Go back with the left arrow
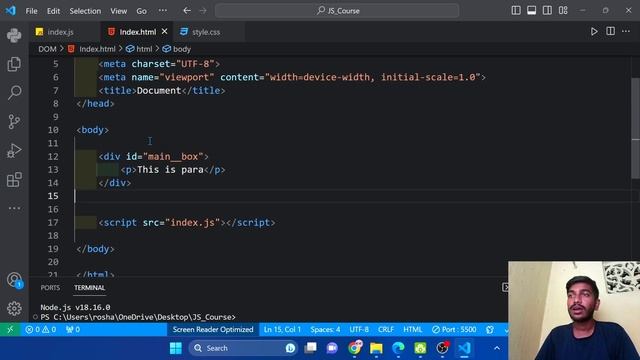640x360 pixels. coord(187,11)
